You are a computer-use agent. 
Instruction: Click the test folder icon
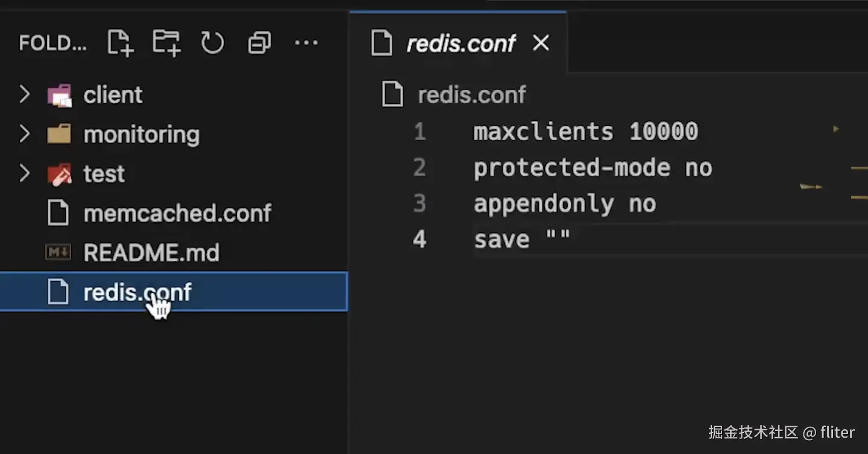click(x=59, y=174)
